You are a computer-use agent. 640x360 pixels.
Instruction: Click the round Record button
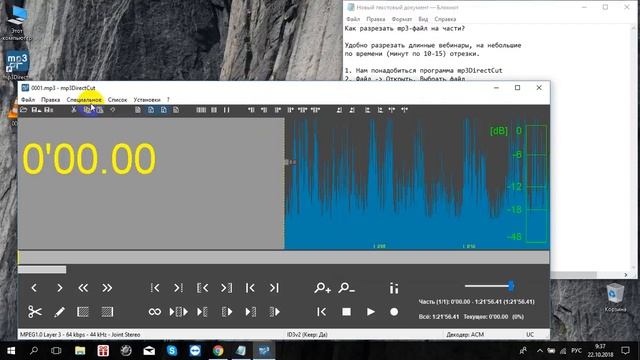(394, 312)
